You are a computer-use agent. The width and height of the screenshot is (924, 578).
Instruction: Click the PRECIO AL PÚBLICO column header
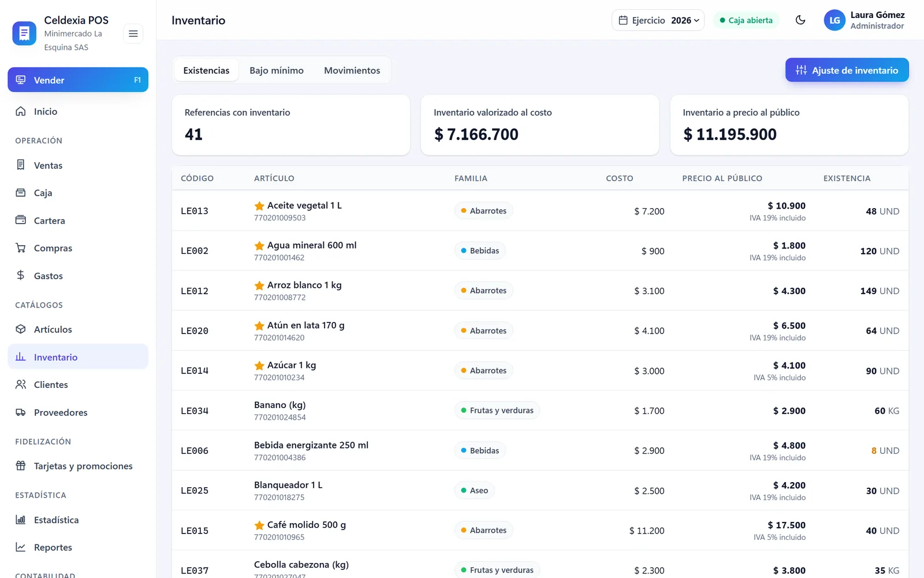coord(722,178)
